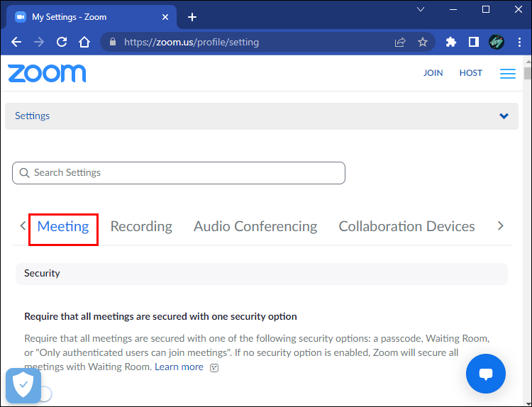The image size is (532, 407).
Task: Switch to the Recording tab
Action: pos(141,226)
